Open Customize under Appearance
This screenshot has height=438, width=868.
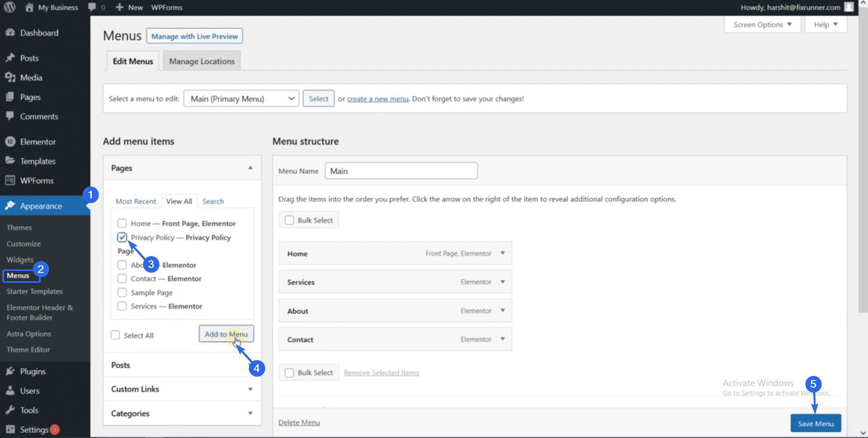(24, 244)
